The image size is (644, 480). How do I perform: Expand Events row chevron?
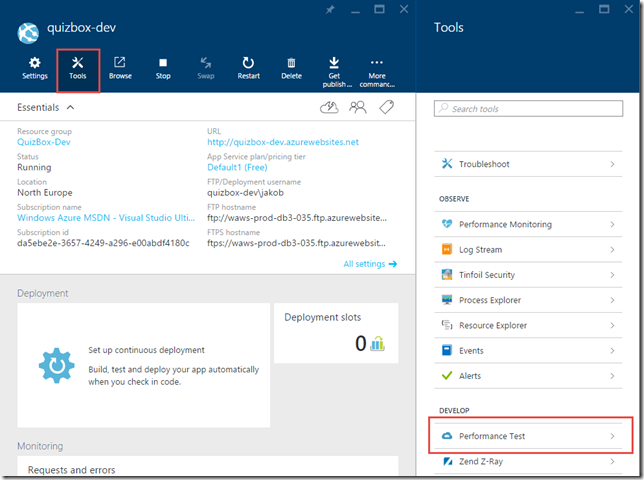coord(612,351)
